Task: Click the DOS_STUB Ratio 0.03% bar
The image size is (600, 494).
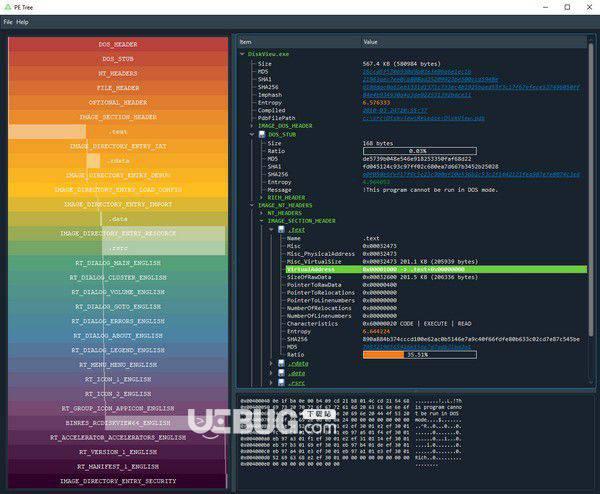Action: tap(420, 151)
